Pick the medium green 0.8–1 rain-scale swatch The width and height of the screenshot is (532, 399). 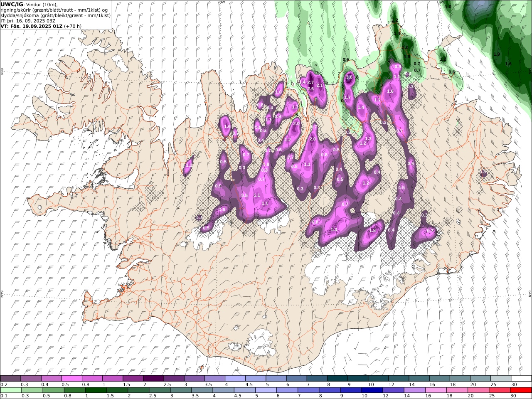(x=75, y=390)
